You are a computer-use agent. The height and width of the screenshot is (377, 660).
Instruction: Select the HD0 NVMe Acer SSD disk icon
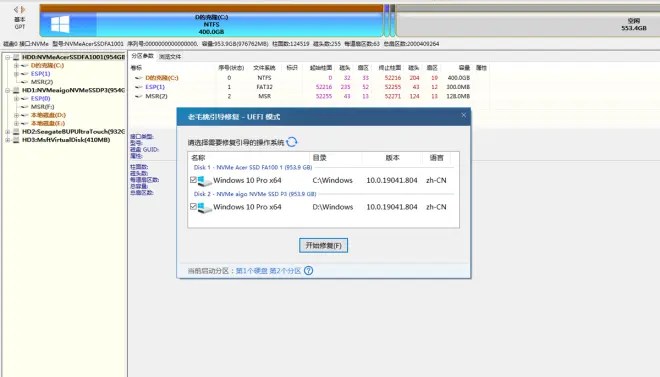tap(16, 57)
